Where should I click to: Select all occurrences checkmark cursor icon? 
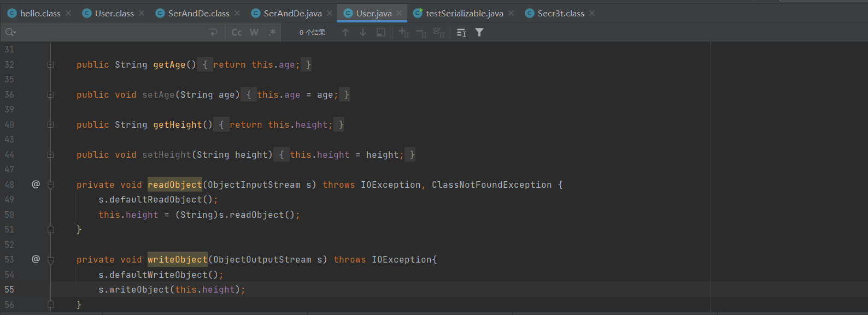point(438,33)
